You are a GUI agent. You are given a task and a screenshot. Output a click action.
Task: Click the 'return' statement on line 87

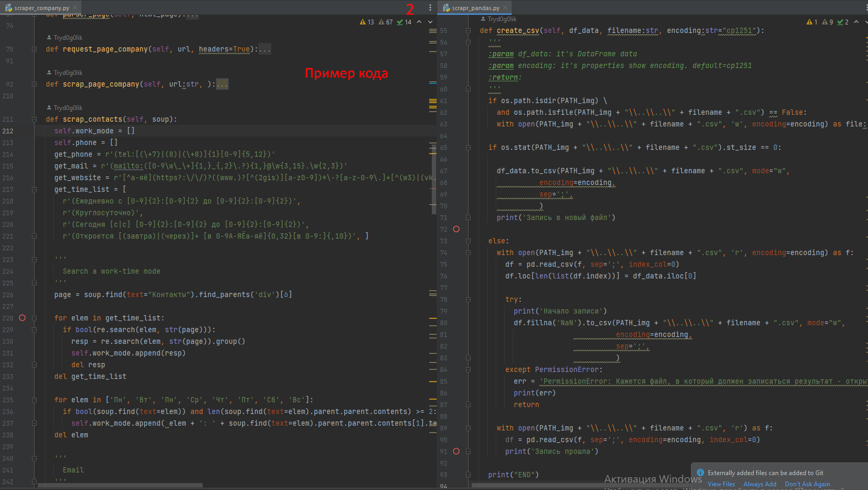tap(527, 404)
